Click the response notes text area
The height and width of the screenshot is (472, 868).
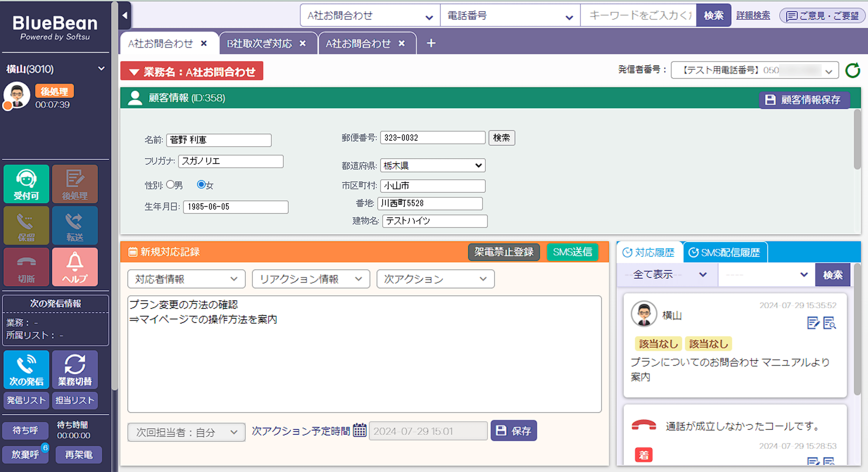[x=364, y=354]
